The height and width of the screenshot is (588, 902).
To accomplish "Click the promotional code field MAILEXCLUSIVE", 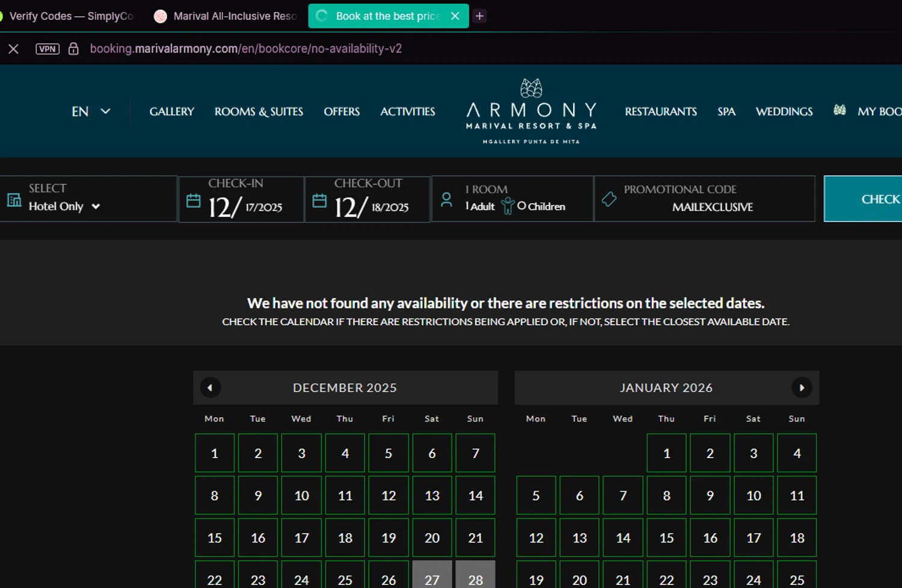I will pyautogui.click(x=705, y=199).
